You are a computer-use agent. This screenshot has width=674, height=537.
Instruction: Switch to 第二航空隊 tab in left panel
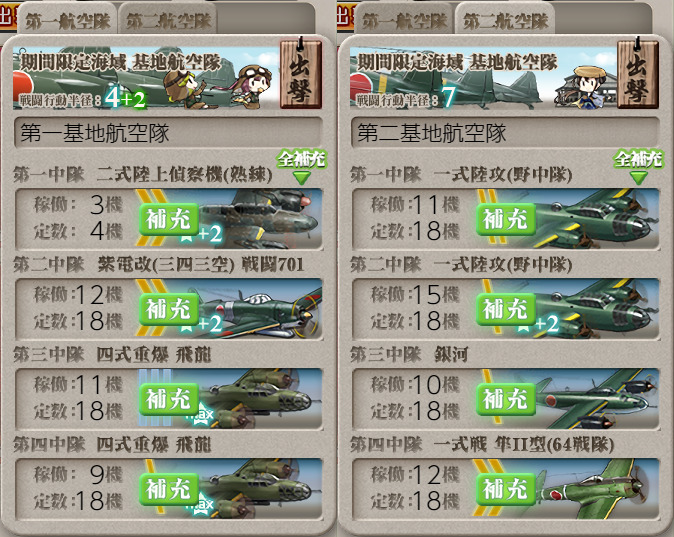click(x=168, y=21)
